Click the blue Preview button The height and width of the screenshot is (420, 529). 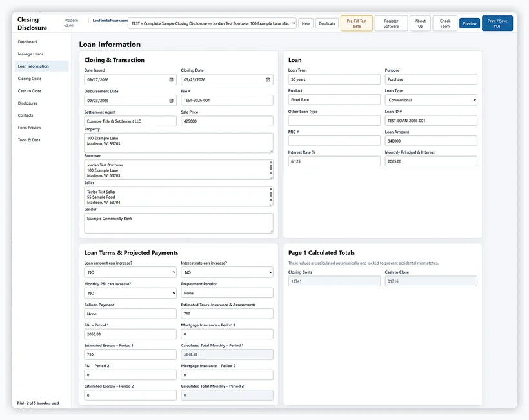pos(470,23)
